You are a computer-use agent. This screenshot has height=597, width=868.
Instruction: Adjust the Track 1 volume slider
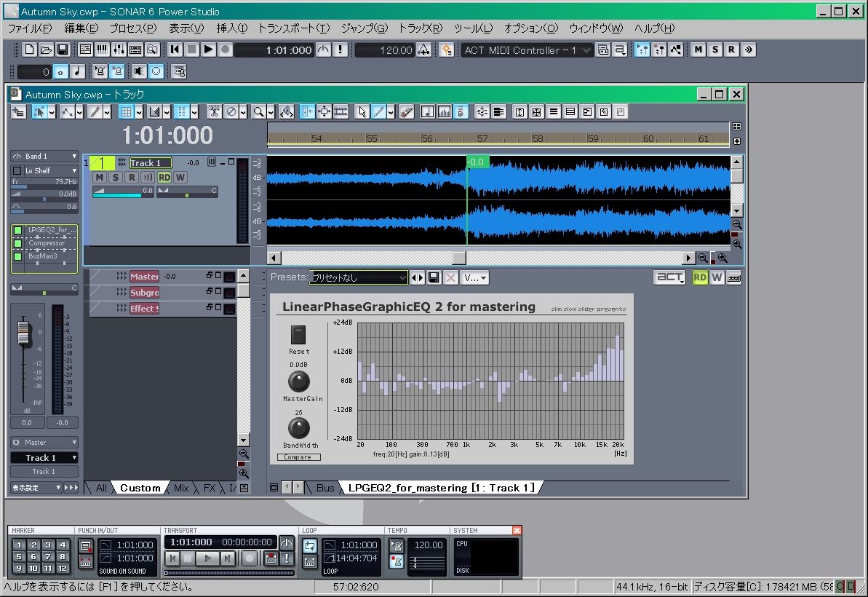click(x=123, y=191)
